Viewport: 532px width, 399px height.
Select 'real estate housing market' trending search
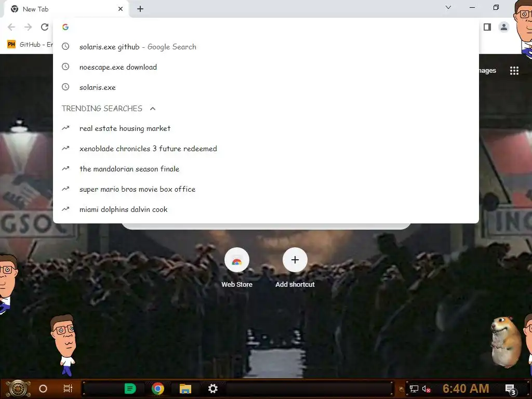point(266,128)
